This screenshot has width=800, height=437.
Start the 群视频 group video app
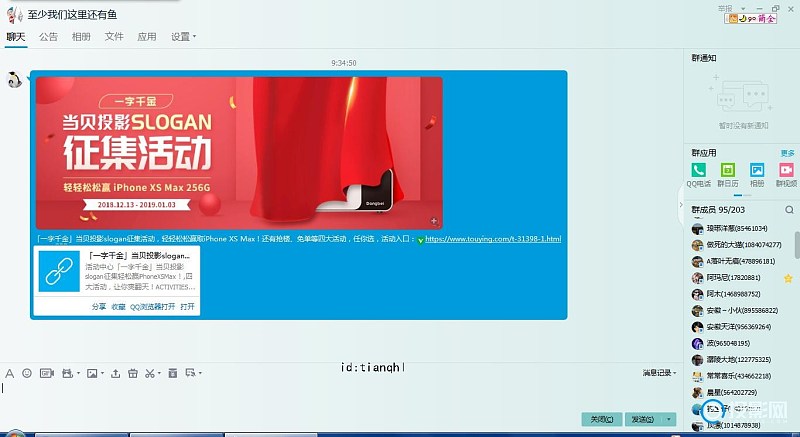point(786,174)
